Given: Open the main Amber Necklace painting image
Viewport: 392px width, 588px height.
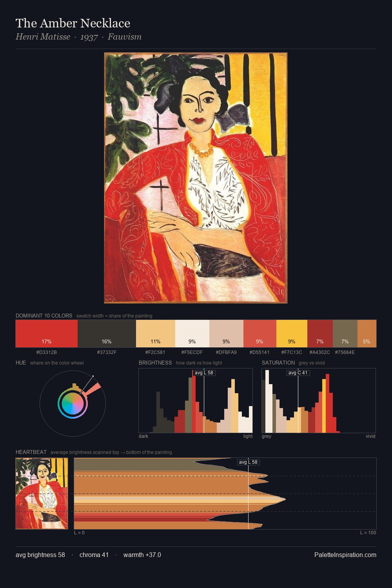Looking at the screenshot, I should click(196, 178).
